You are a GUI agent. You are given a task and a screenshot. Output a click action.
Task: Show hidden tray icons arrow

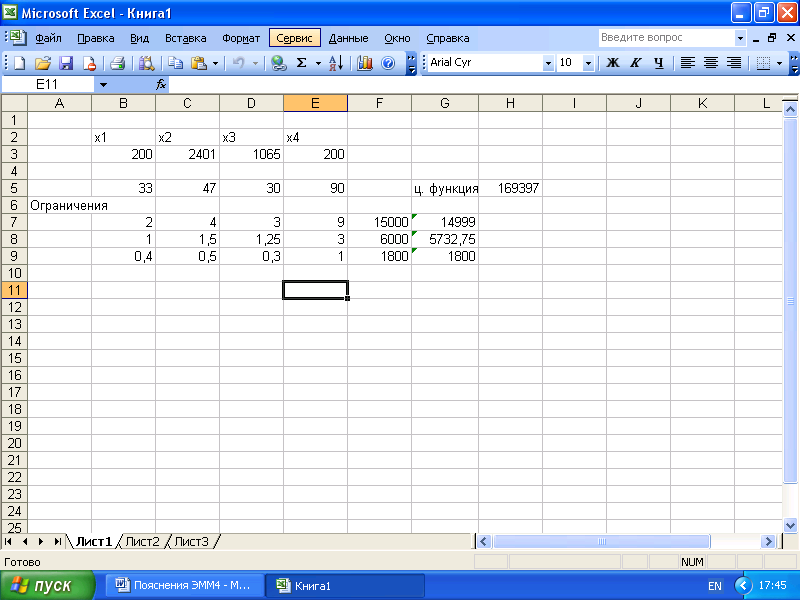click(x=743, y=586)
